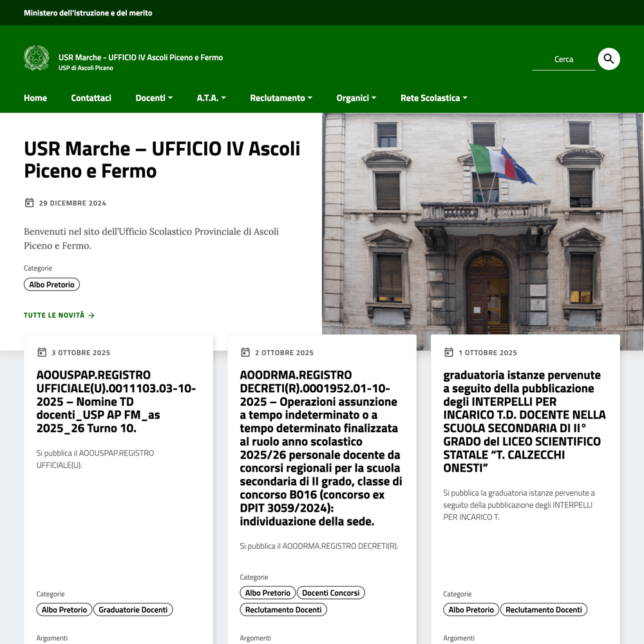The height and width of the screenshot is (644, 644).
Task: Expand the Reclutamento menu
Action: tap(281, 98)
